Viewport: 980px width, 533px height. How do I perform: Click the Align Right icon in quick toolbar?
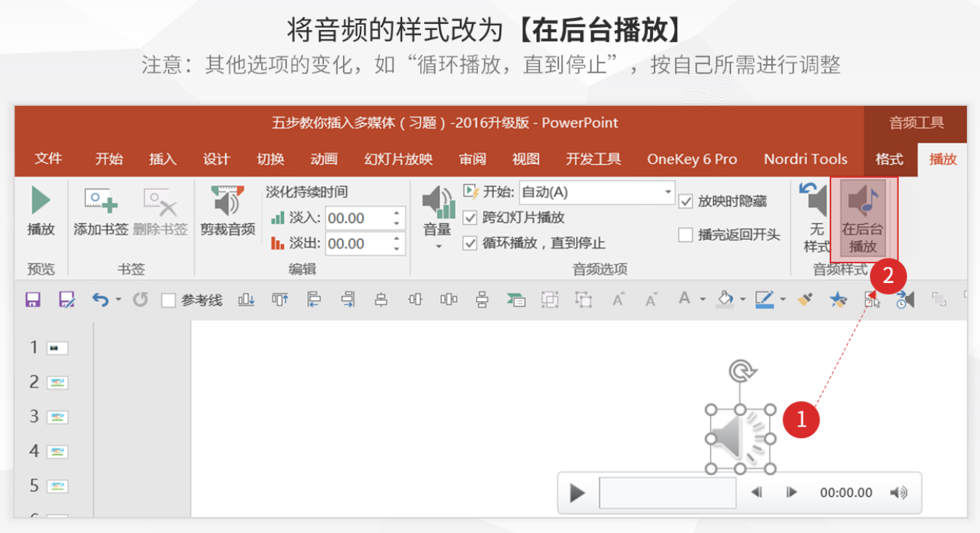coord(348,299)
